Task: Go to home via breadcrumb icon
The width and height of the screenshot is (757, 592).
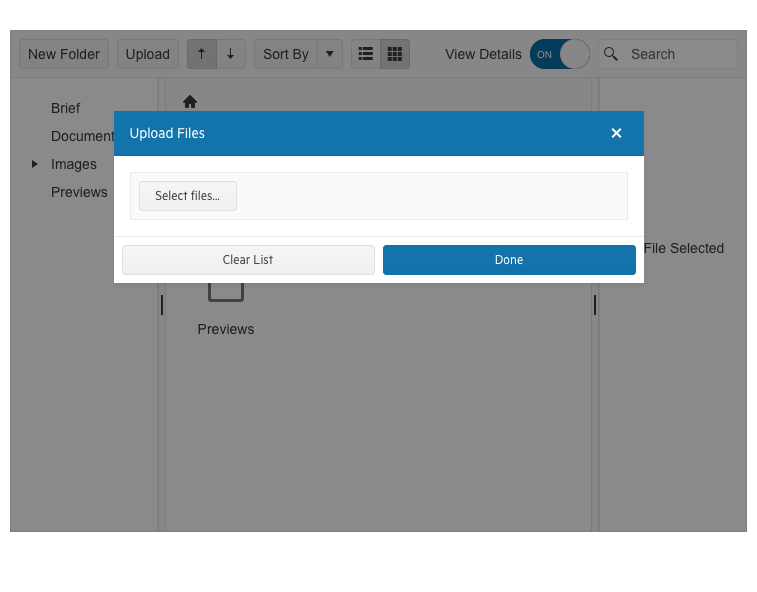Action: tap(190, 102)
